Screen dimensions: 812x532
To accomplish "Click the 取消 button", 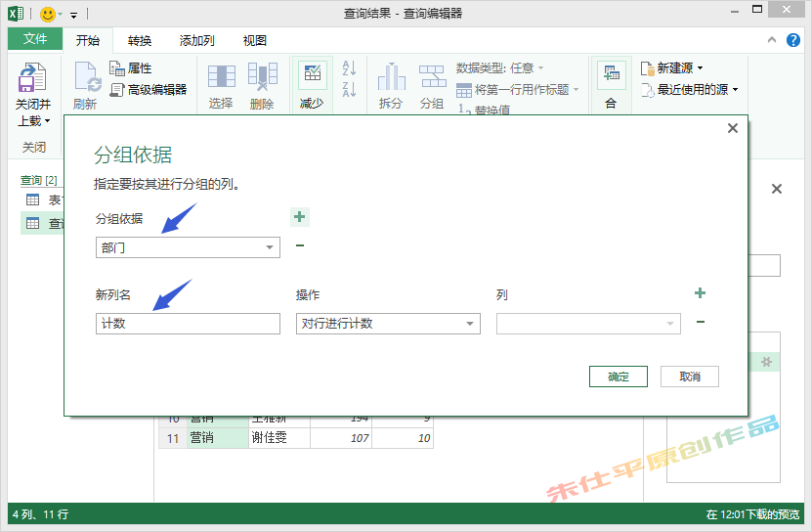I will (x=690, y=377).
